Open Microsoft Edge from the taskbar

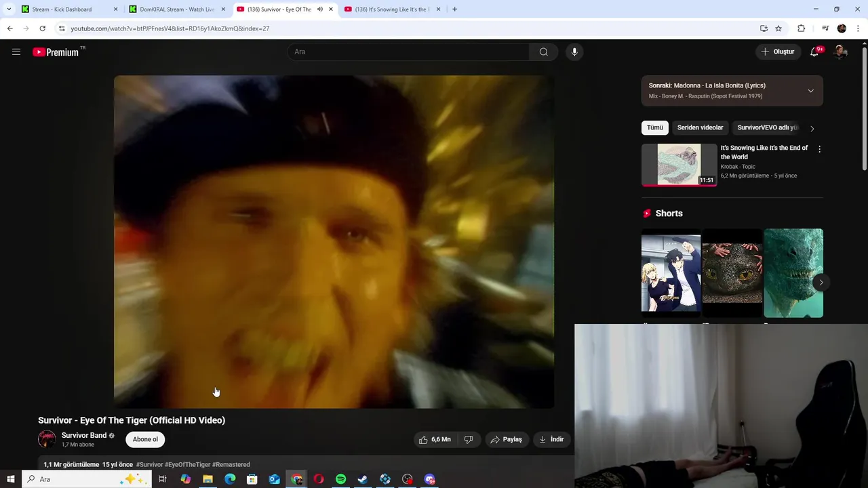230,479
